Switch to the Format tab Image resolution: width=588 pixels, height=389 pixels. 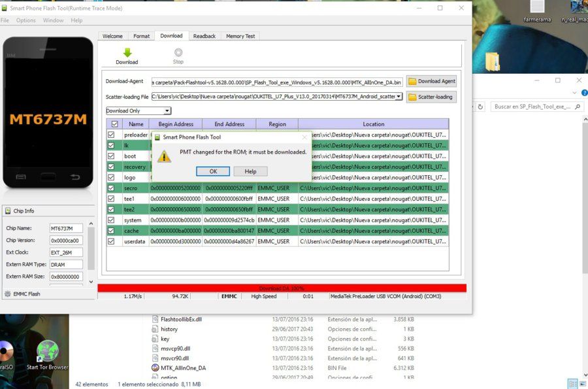point(141,36)
